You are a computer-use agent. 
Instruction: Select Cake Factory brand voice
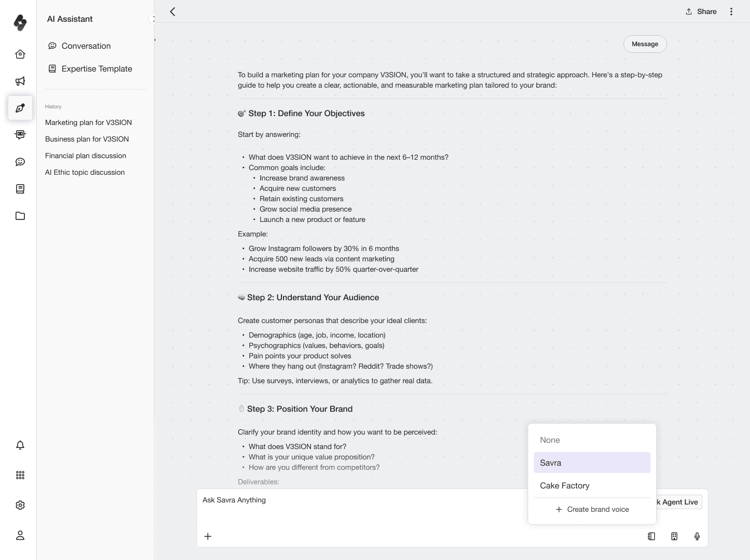[592, 485]
